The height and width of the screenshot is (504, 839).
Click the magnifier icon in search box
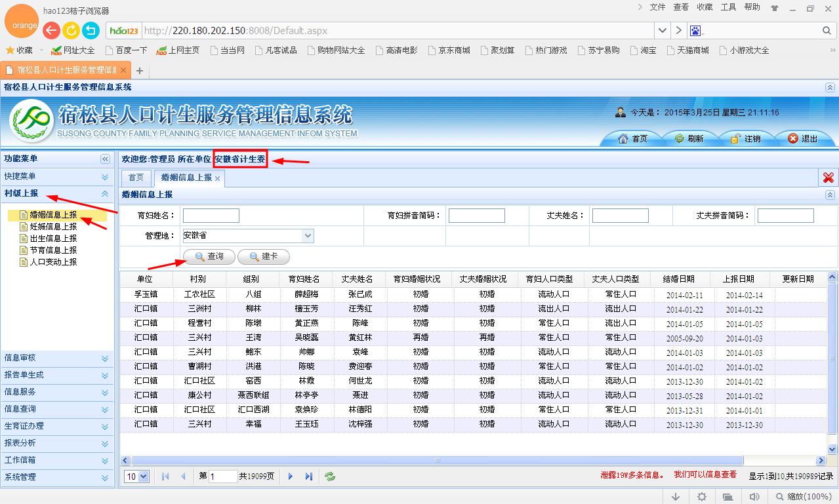827,31
